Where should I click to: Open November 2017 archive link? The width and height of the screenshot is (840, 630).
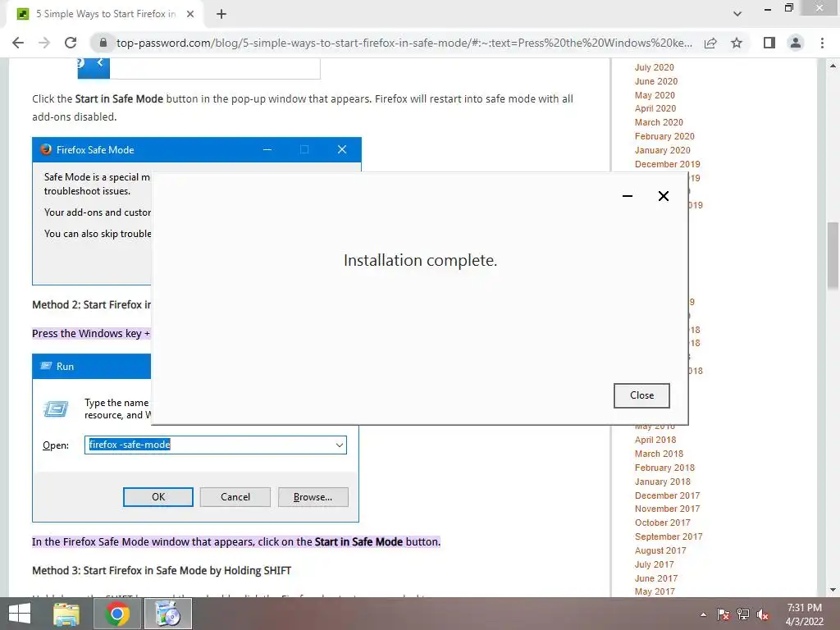(x=668, y=509)
